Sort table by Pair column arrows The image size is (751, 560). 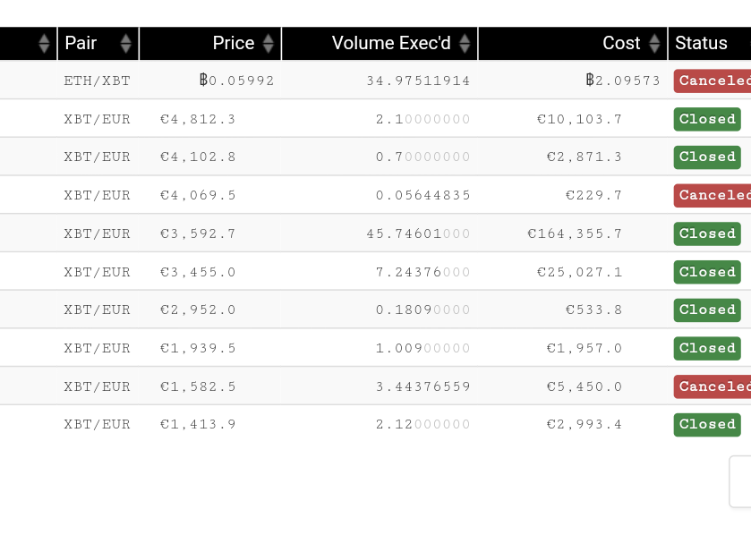[126, 44]
